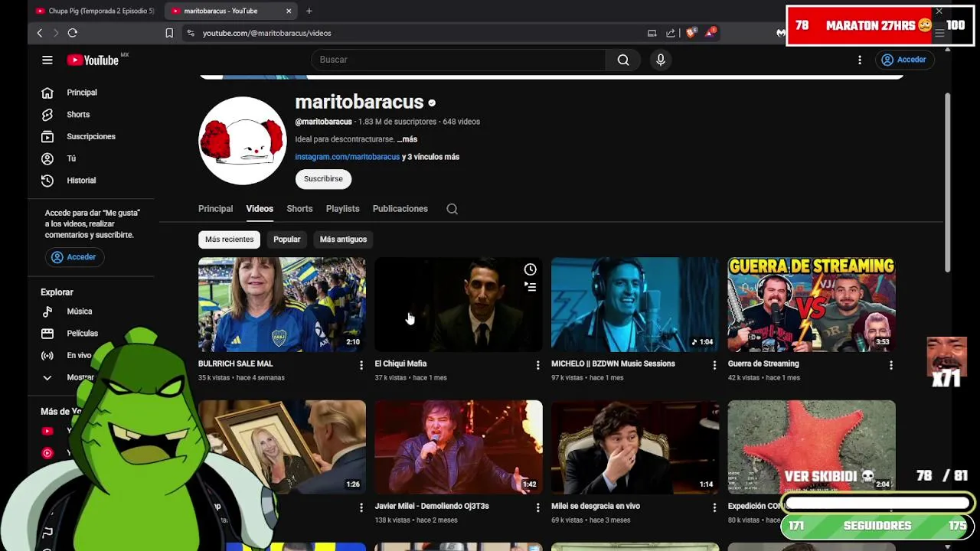Close the maritobaracus - YouTube browser tab

point(289,11)
